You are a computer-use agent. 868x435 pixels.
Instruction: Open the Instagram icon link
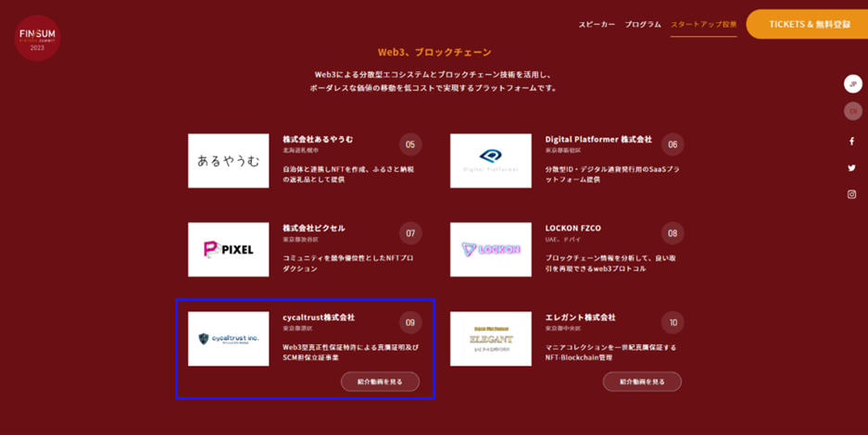852,194
